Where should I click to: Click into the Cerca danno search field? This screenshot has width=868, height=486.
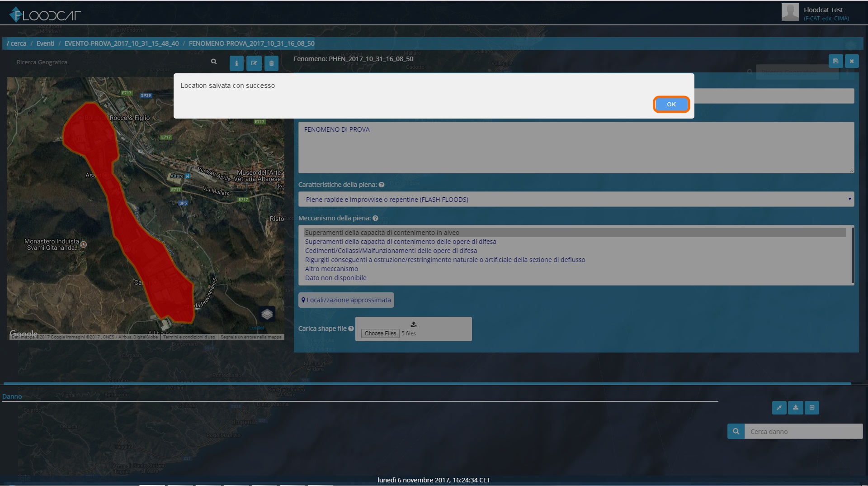point(804,431)
